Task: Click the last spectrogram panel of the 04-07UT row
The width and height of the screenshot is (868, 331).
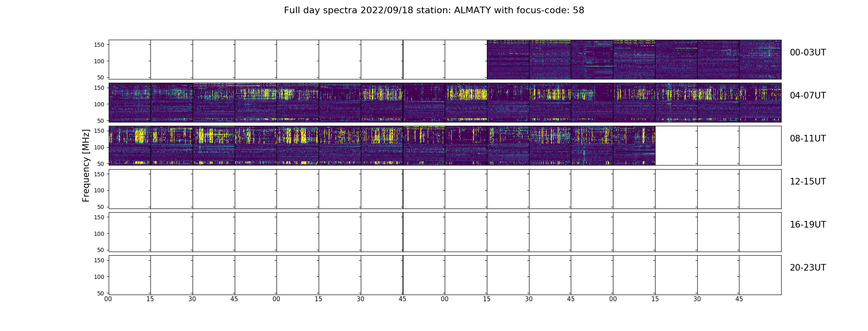Action: [760, 103]
